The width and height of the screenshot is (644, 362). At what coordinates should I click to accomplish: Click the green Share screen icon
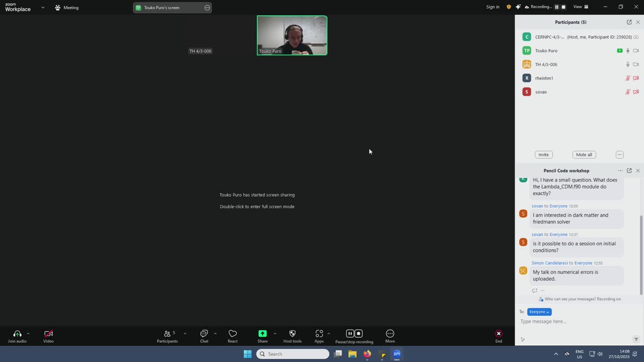pyautogui.click(x=262, y=334)
